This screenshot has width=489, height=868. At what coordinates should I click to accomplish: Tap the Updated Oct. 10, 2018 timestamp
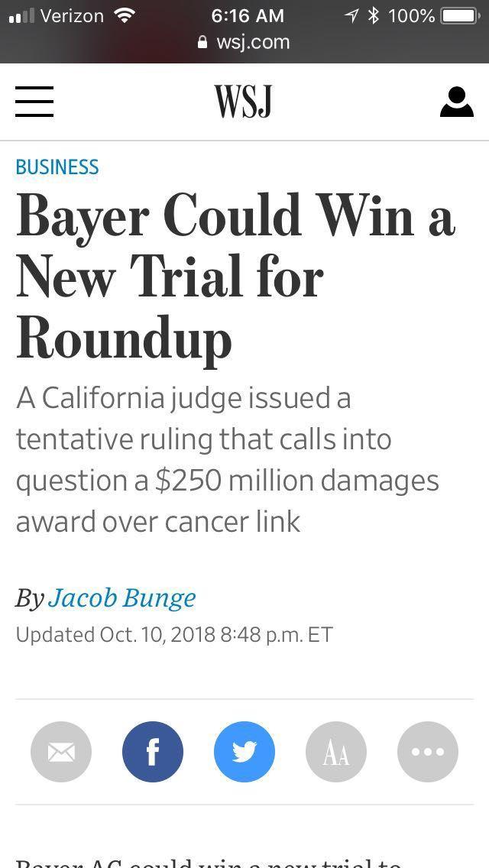(x=174, y=634)
